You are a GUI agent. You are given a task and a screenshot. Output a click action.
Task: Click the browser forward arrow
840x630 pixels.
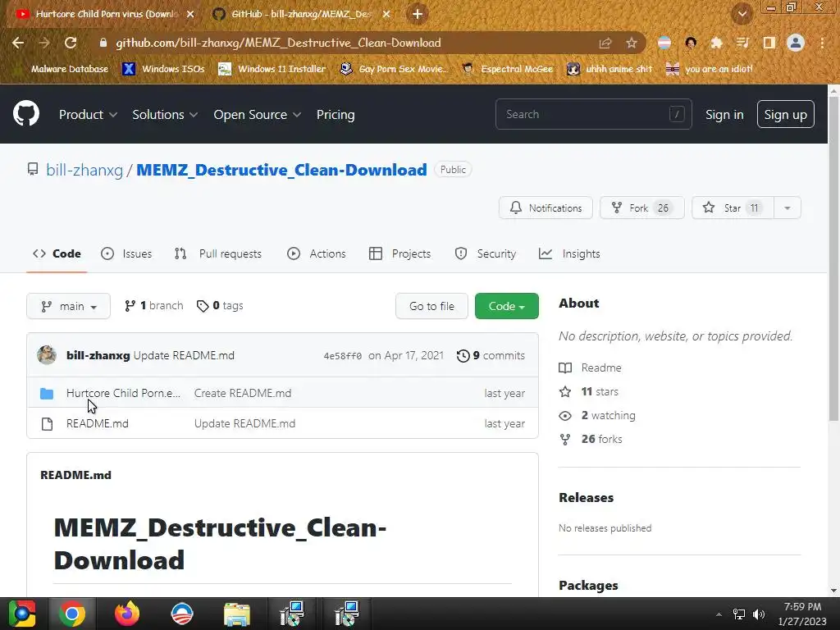[44, 43]
